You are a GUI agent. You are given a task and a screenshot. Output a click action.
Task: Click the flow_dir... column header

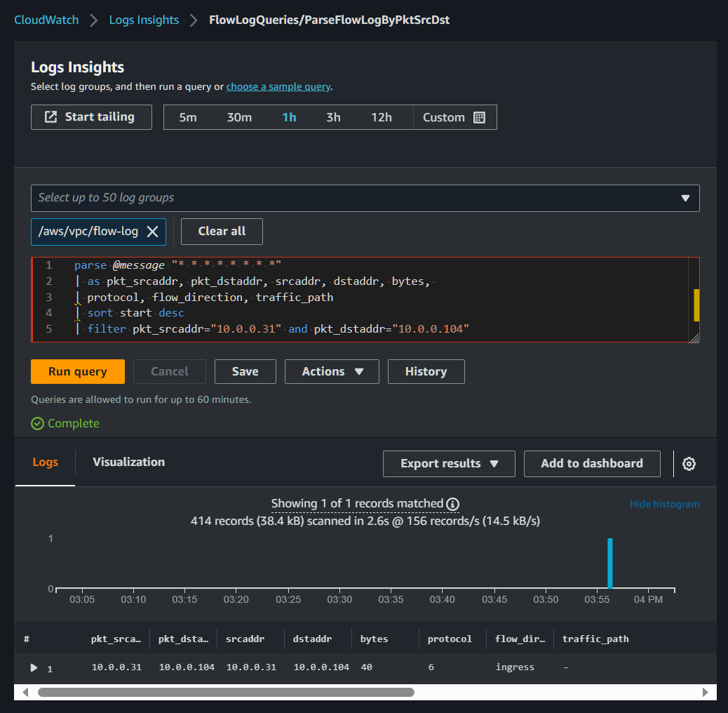click(x=520, y=639)
